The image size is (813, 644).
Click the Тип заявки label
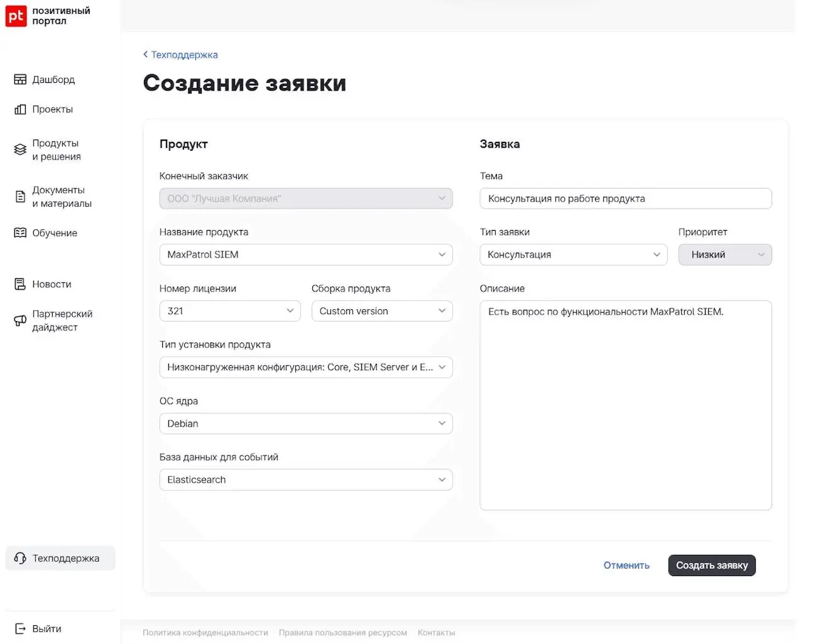pos(505,232)
